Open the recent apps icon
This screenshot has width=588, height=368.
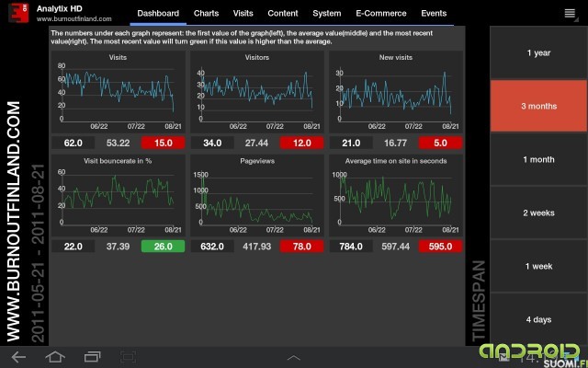[92, 357]
